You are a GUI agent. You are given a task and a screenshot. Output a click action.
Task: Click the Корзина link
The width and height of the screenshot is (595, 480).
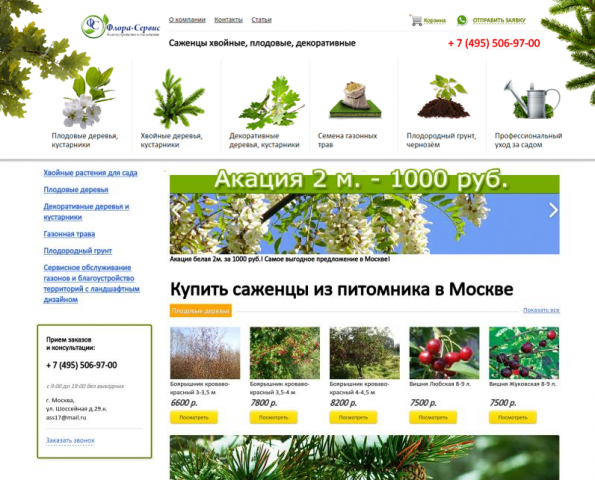click(435, 20)
